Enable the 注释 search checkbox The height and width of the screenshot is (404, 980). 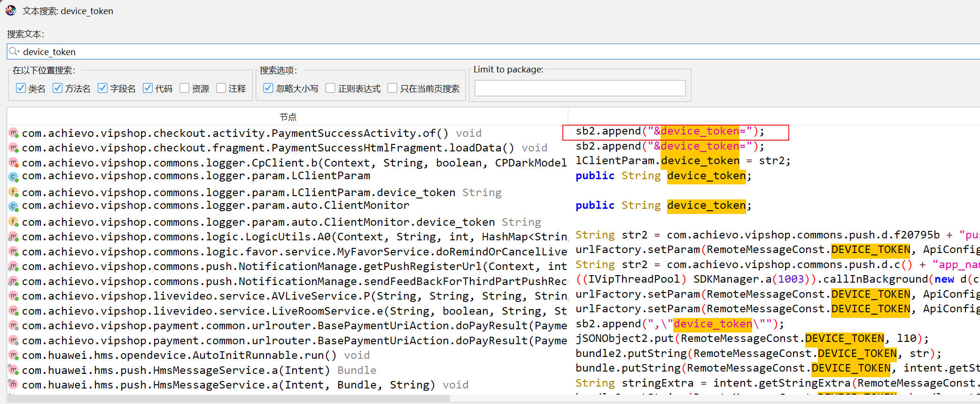[221, 88]
